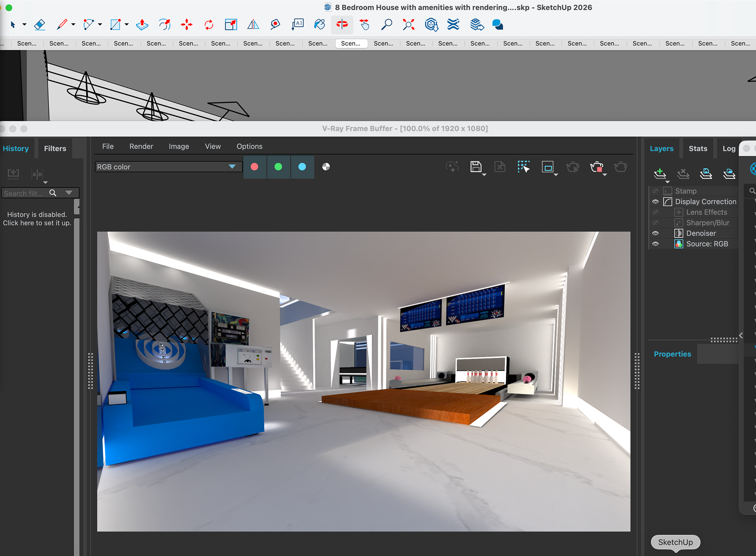Click the region render selection icon
The height and width of the screenshot is (556, 756).
tap(523, 167)
